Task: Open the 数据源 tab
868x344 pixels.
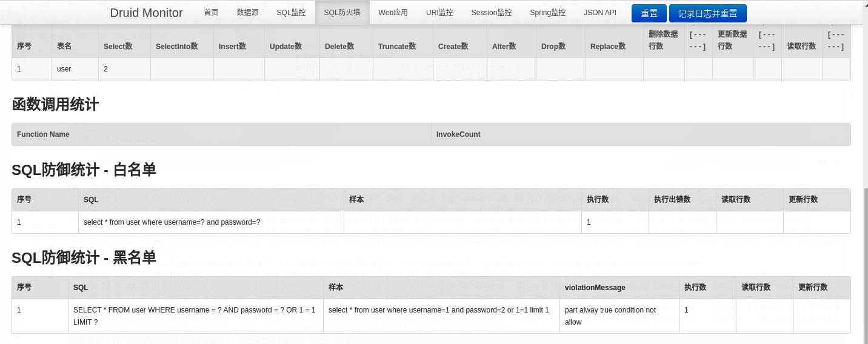Action: [x=248, y=12]
